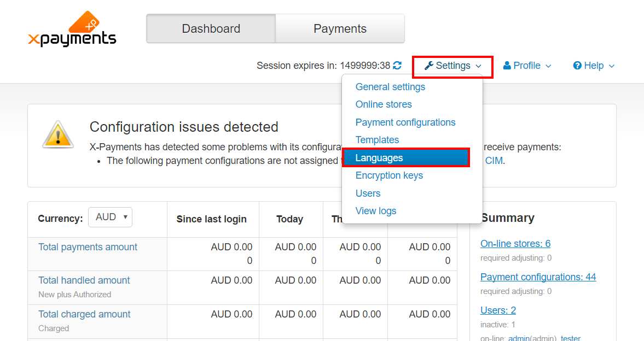Choose Encryption keys menu entry
This screenshot has width=644, height=341.
(x=389, y=175)
